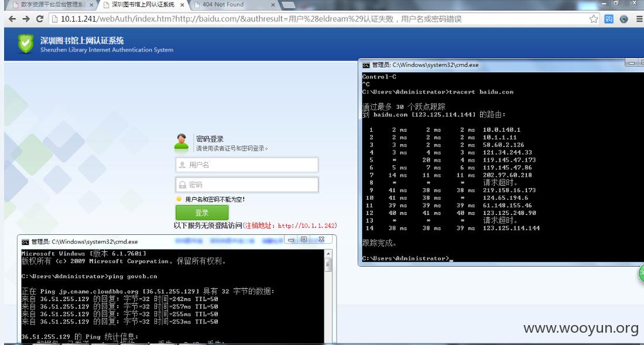This screenshot has height=345, width=644.
Task: Close the 深圳图书馆上网认证系统 tab
Action: click(182, 5)
